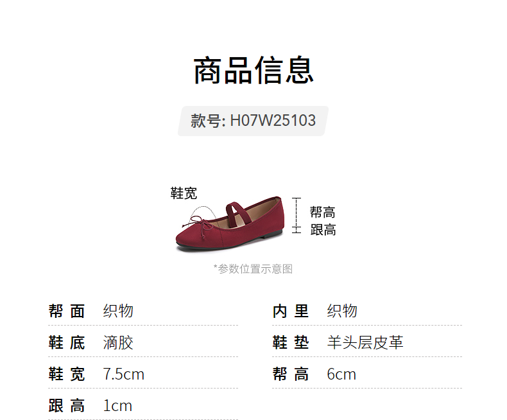Click the 跟高 1cm value
This screenshot has height=420, width=507.
tap(117, 405)
